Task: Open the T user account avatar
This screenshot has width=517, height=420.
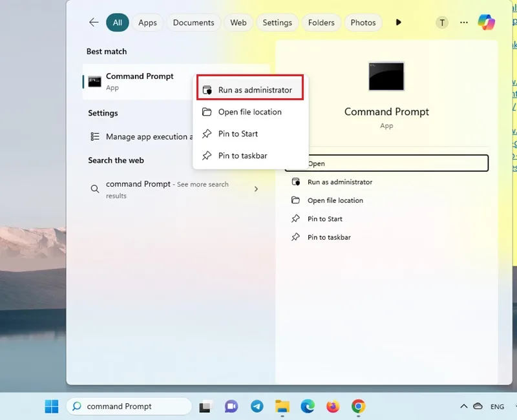Action: point(442,23)
